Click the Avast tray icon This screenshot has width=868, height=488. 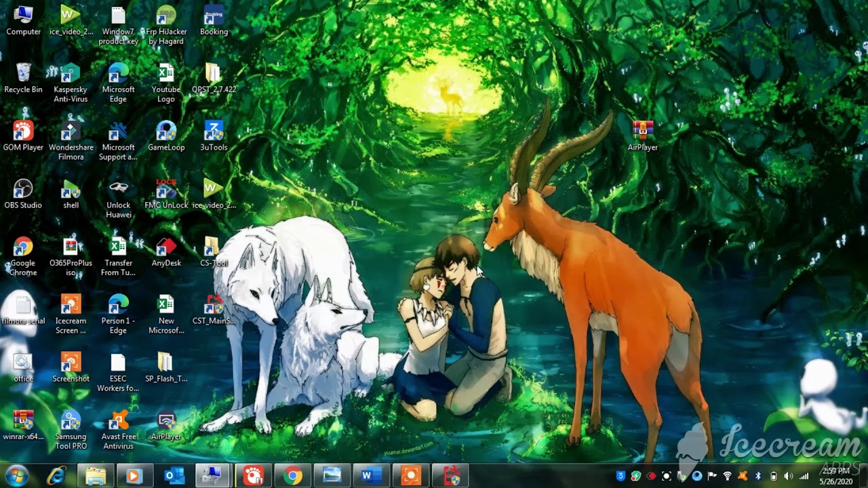coord(743,476)
